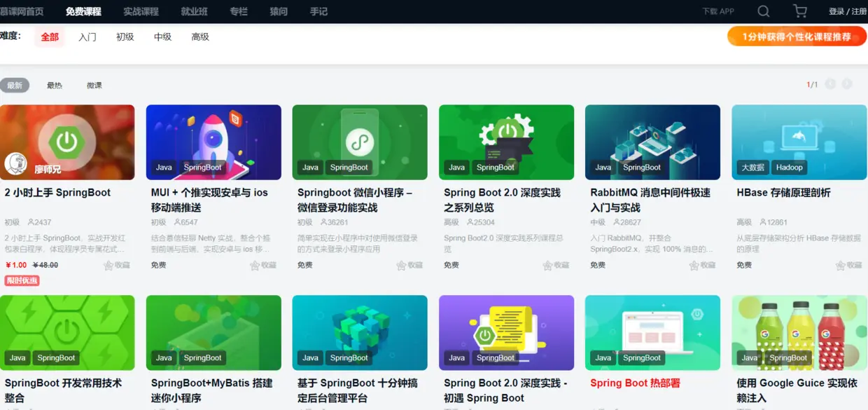Click the 限时优惠 badge

(x=22, y=281)
